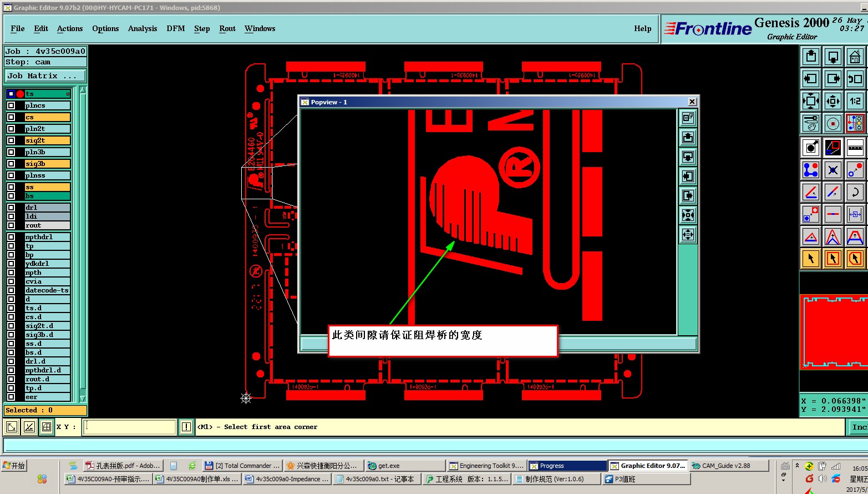Open Total Commander from the taskbar
The height and width of the screenshot is (494, 868).
tap(242, 466)
